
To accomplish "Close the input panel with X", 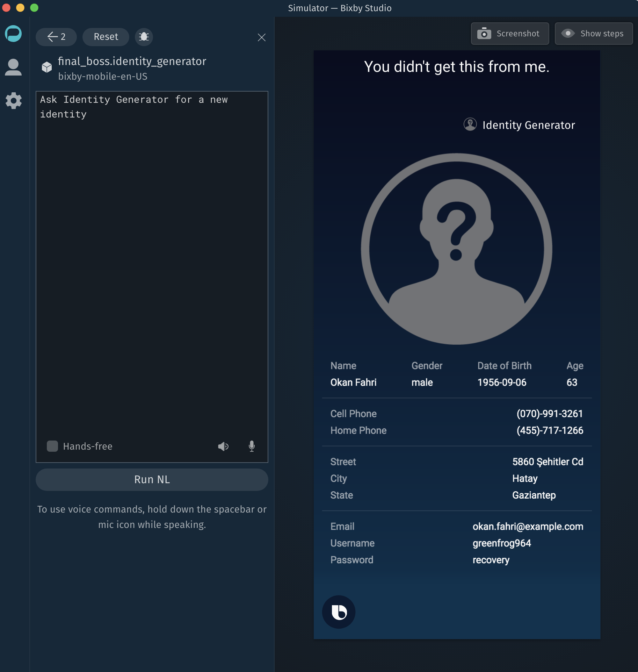I will [262, 37].
